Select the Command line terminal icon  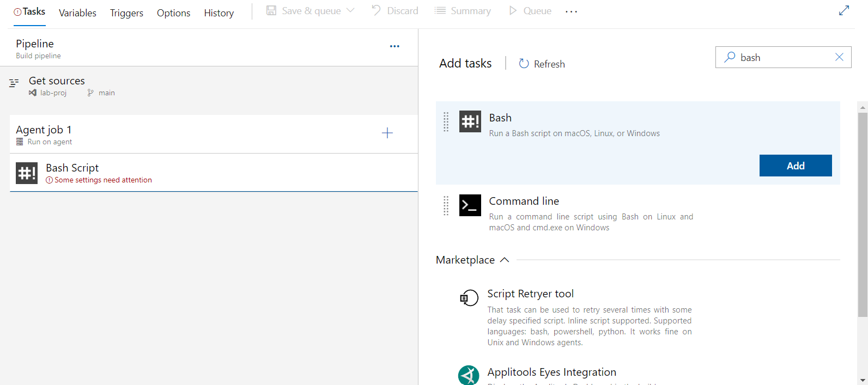(470, 205)
